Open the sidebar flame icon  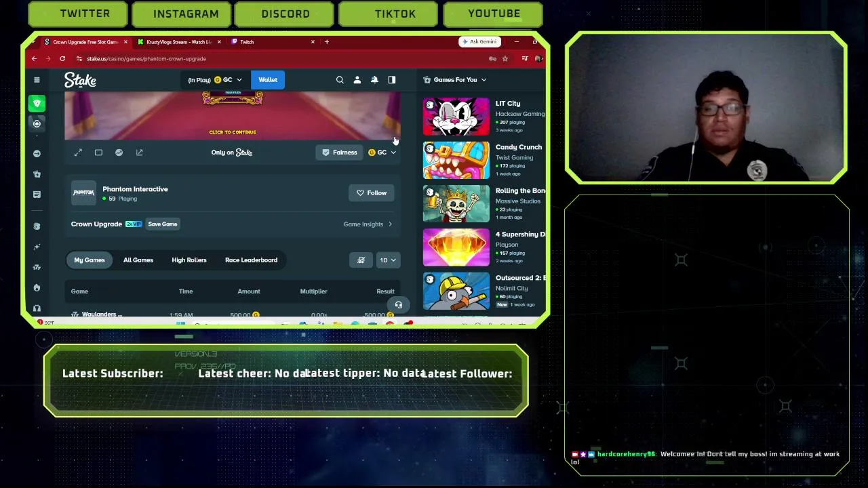point(37,287)
